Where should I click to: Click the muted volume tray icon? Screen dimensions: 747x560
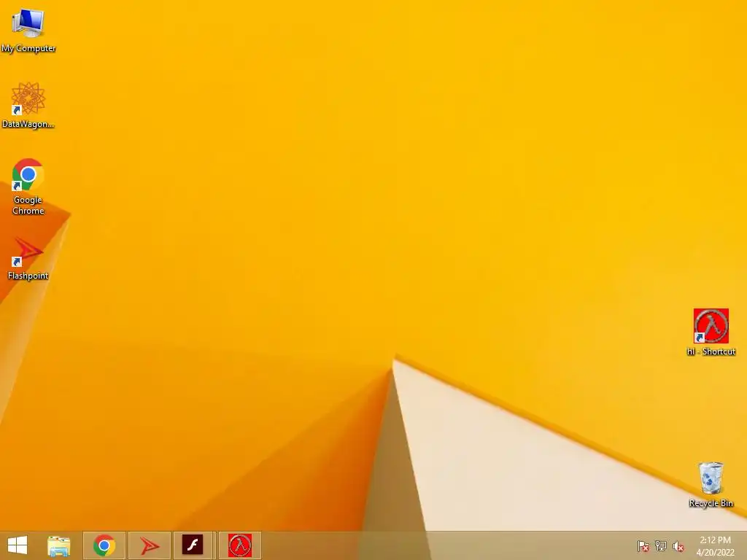(x=678, y=546)
